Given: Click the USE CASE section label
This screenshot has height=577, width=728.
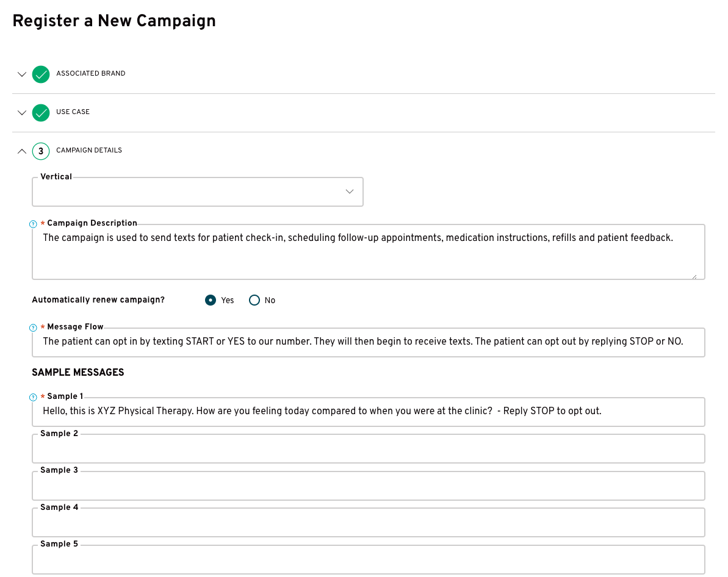Looking at the screenshot, I should (x=73, y=112).
